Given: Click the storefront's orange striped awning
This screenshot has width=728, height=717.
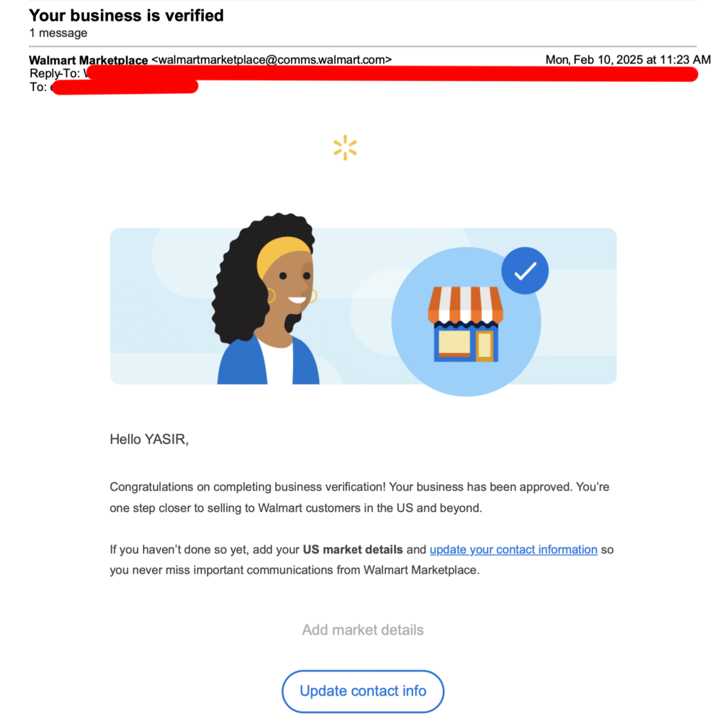Looking at the screenshot, I should click(x=465, y=304).
